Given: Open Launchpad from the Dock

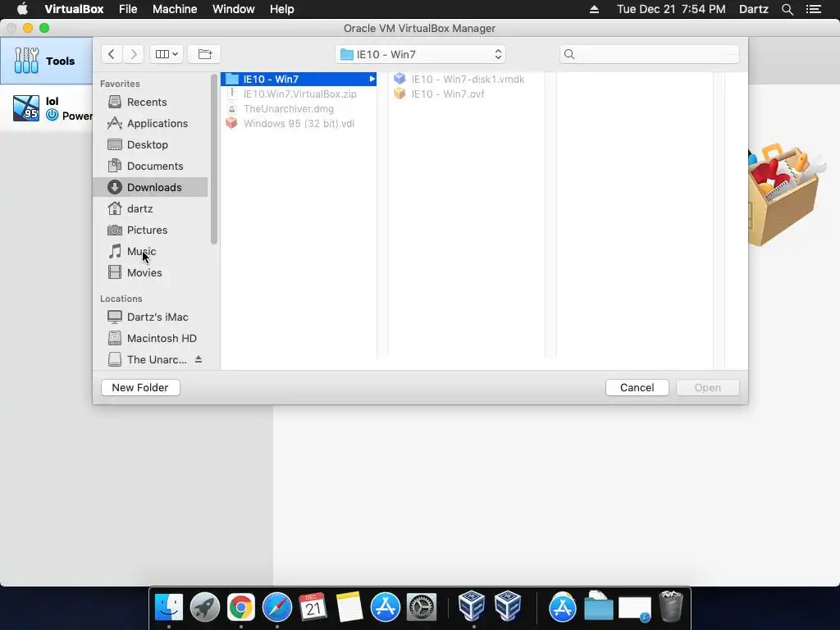Looking at the screenshot, I should (204, 608).
